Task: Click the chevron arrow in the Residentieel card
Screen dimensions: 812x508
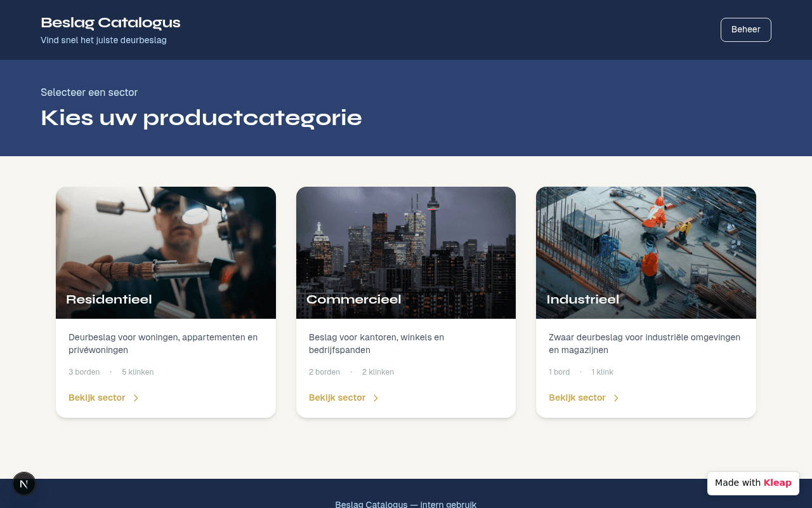Action: (136, 398)
